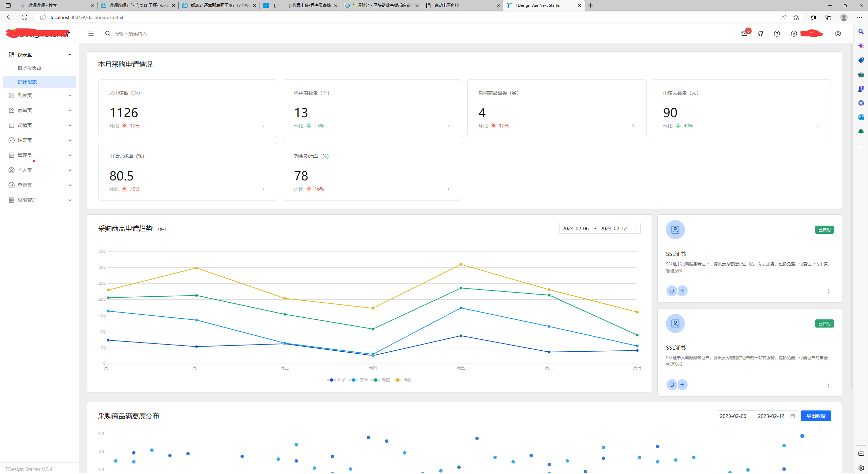868x474 pixels.
Task: Open trend chart date range picker
Action: pos(600,228)
